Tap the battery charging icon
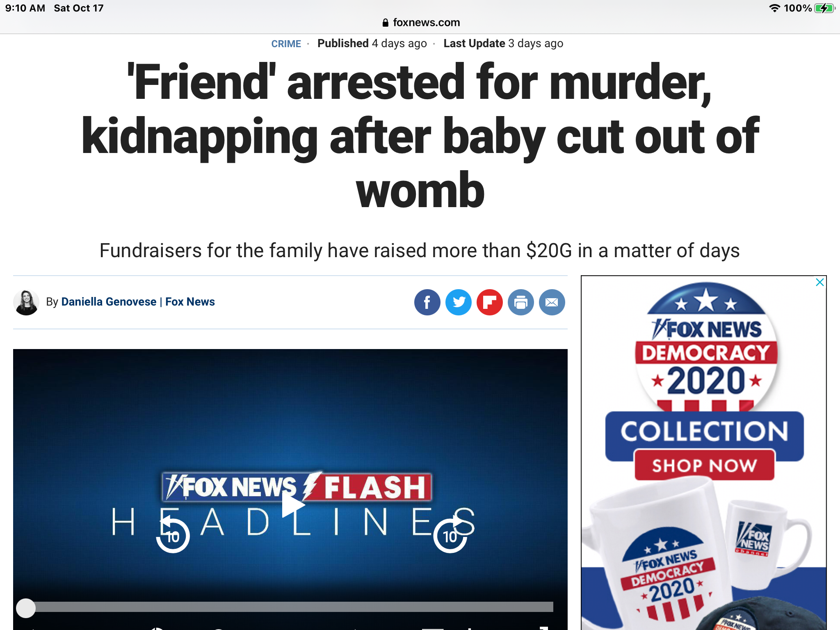The width and height of the screenshot is (840, 630). pyautogui.click(x=824, y=8)
